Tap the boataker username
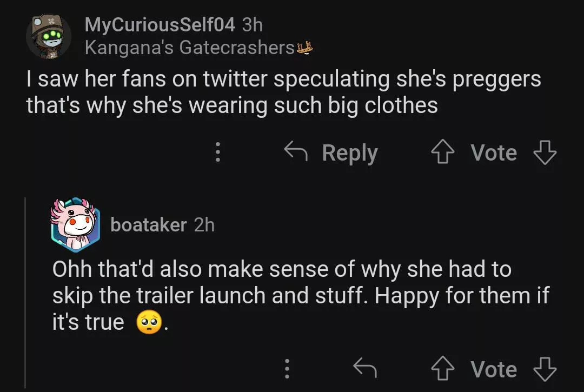Screen dimensions: 584x392 149,224
